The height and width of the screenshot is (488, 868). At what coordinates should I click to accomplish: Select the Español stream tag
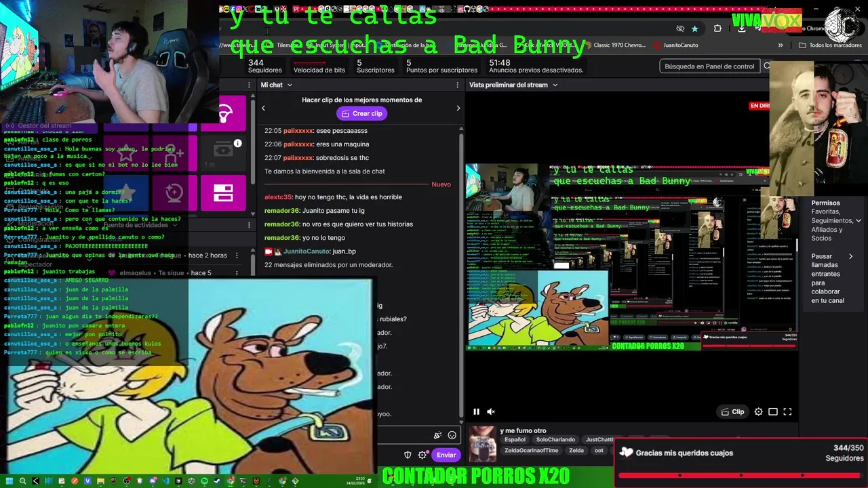(515, 440)
